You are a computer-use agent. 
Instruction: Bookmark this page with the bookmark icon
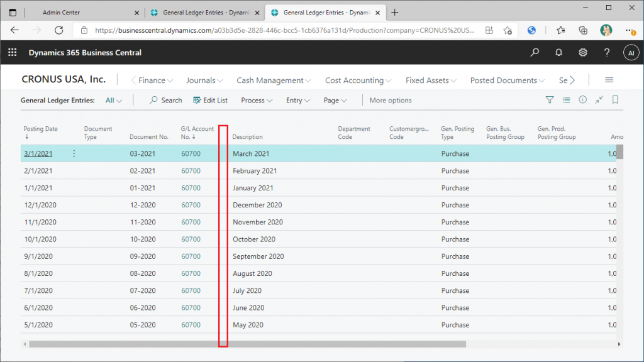(x=615, y=100)
